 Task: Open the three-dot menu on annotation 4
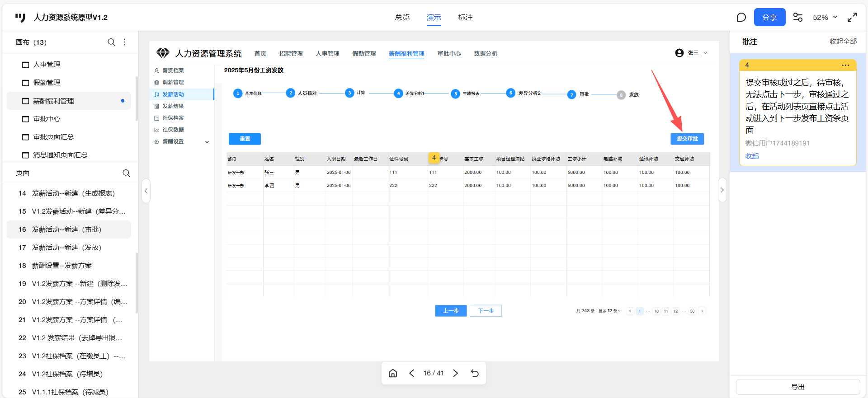pos(845,66)
